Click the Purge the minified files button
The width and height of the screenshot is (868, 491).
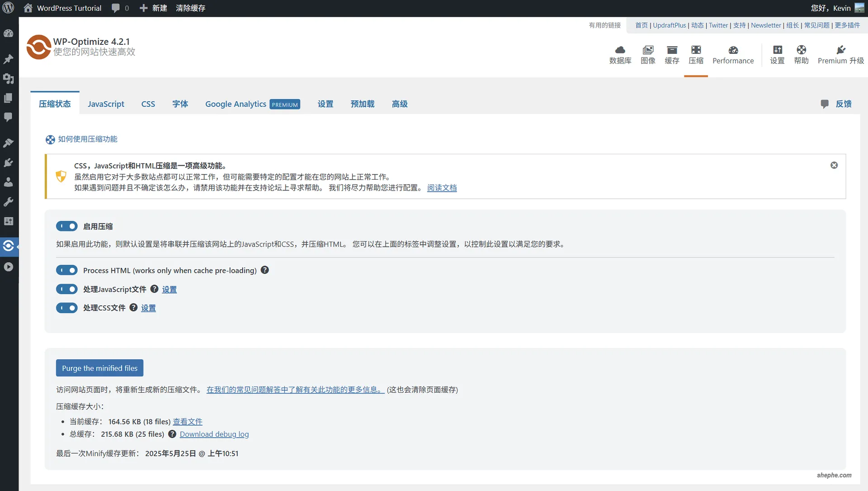click(99, 368)
